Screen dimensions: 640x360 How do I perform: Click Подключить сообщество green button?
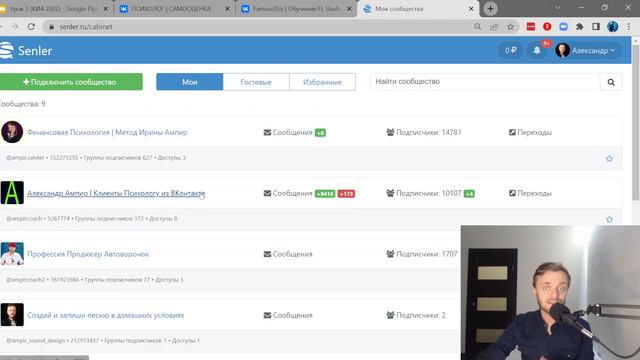pos(71,82)
